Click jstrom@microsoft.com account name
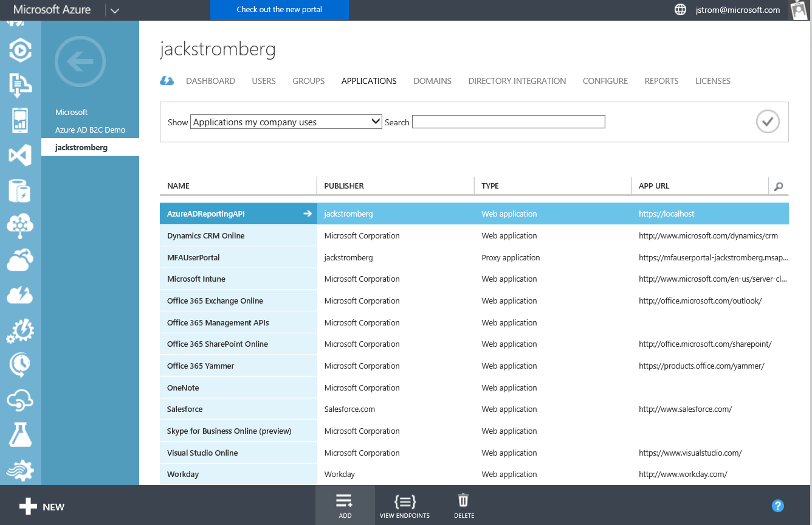 pos(738,10)
